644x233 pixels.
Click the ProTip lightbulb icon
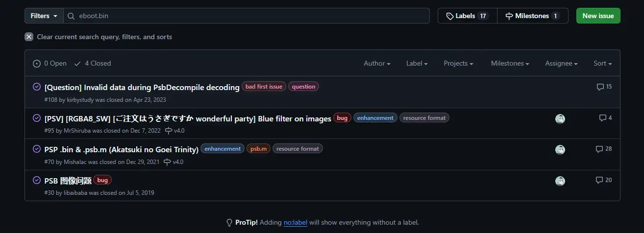tap(229, 222)
